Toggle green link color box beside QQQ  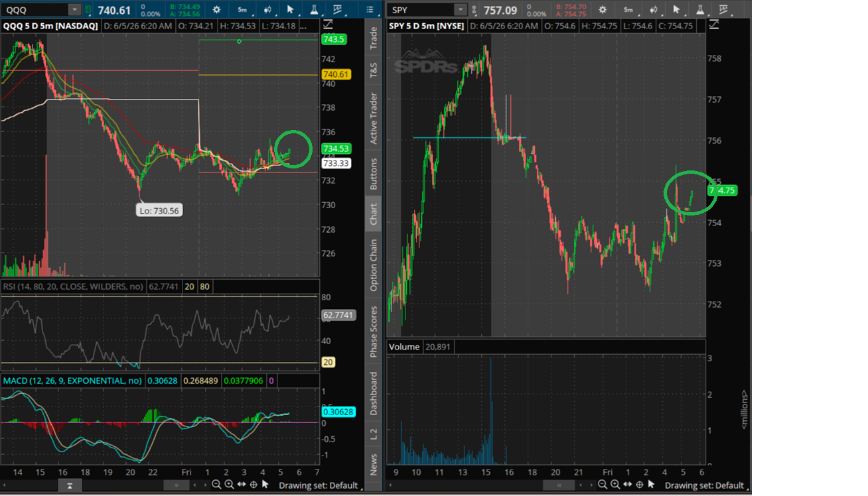pos(89,9)
